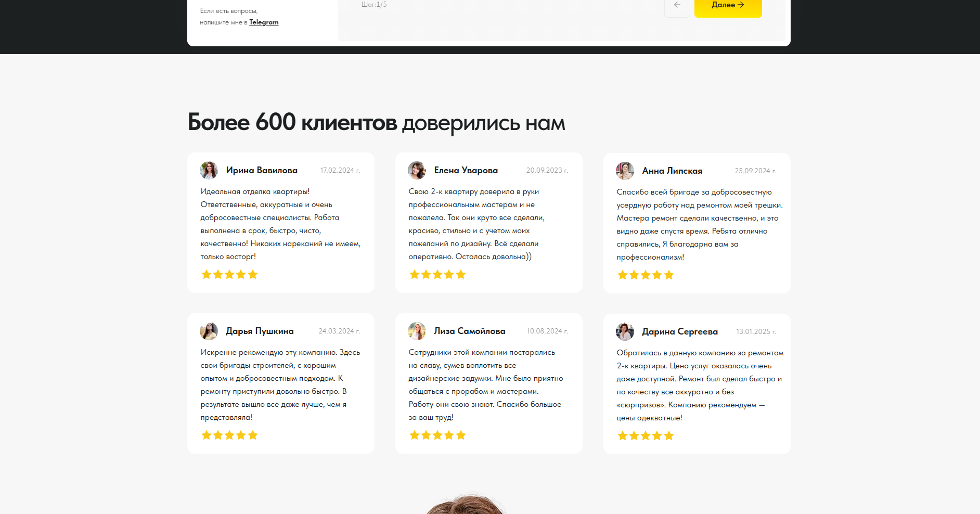Click the step indicator Шаг:1/5

coord(374,5)
